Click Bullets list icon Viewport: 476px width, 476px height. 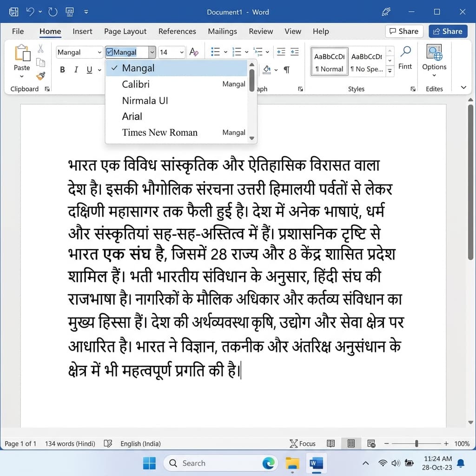(x=215, y=52)
